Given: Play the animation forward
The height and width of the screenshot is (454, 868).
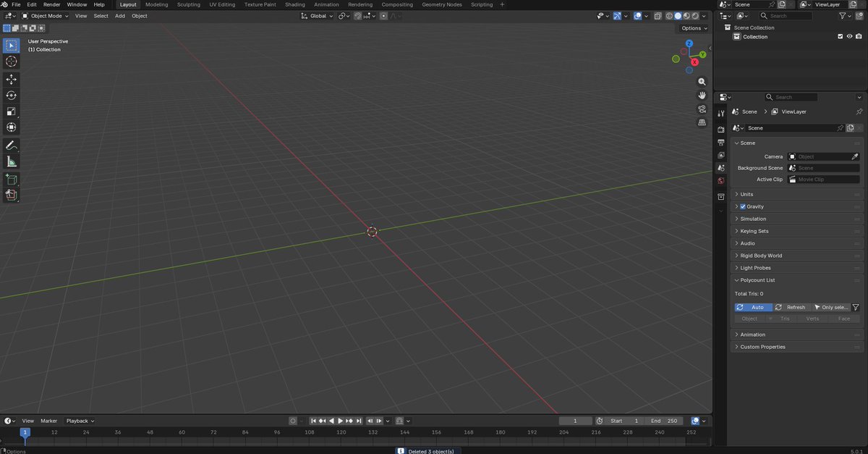Looking at the screenshot, I should coord(340,421).
